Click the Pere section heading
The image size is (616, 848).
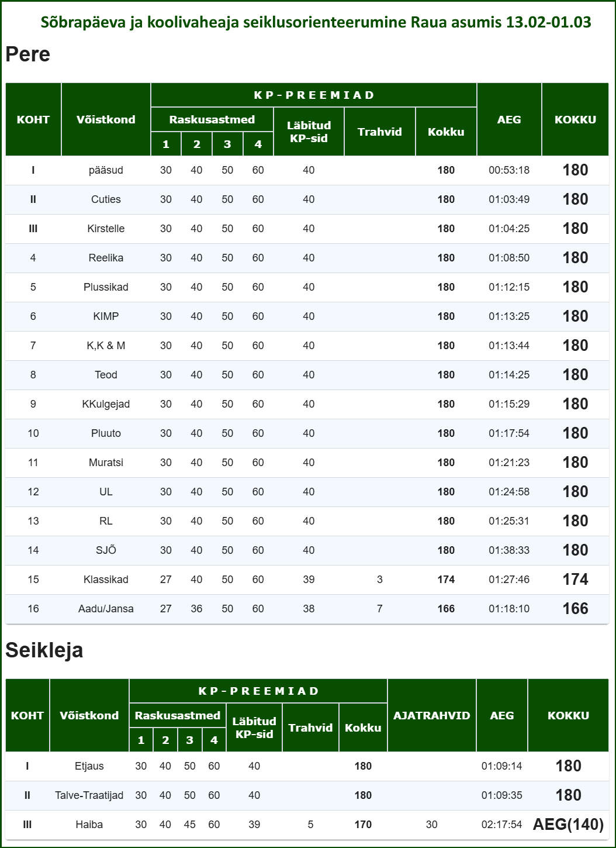[x=28, y=54]
